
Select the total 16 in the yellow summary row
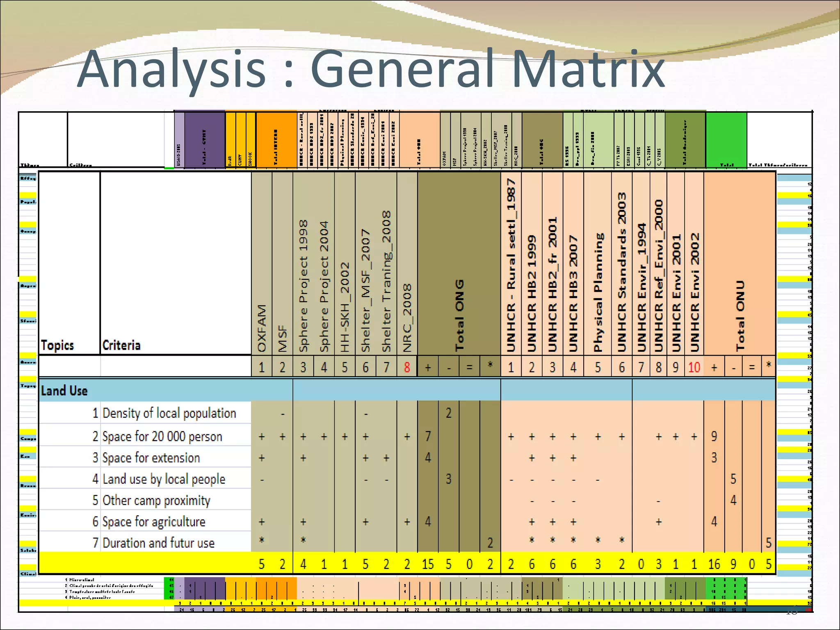(714, 564)
